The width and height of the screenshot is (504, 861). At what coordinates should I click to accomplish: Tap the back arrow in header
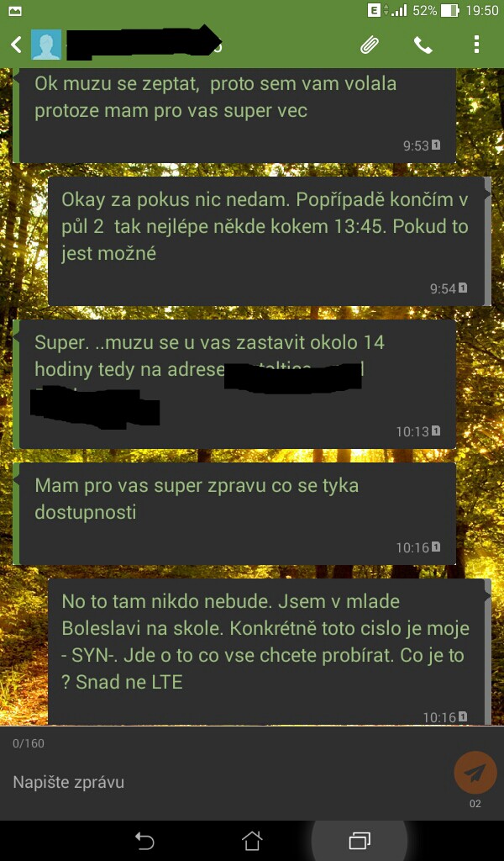pyautogui.click(x=17, y=45)
